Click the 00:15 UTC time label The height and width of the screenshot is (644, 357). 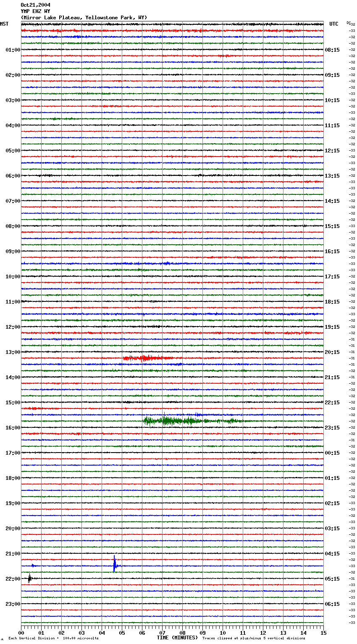332,453
